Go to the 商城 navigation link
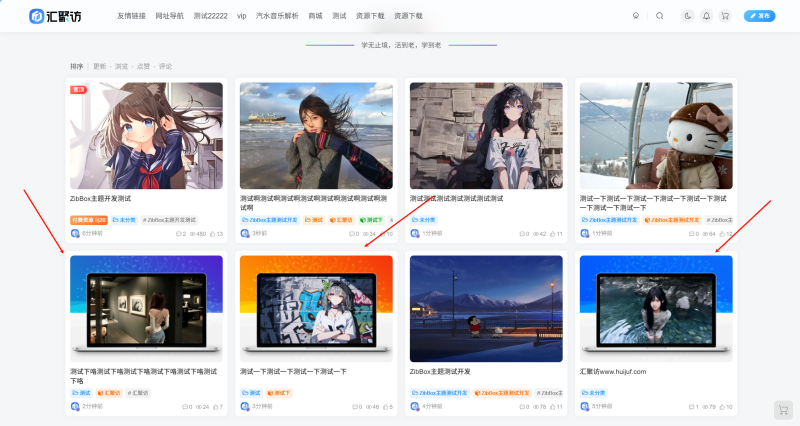Image resolution: width=800 pixels, height=426 pixels. pyautogui.click(x=316, y=16)
